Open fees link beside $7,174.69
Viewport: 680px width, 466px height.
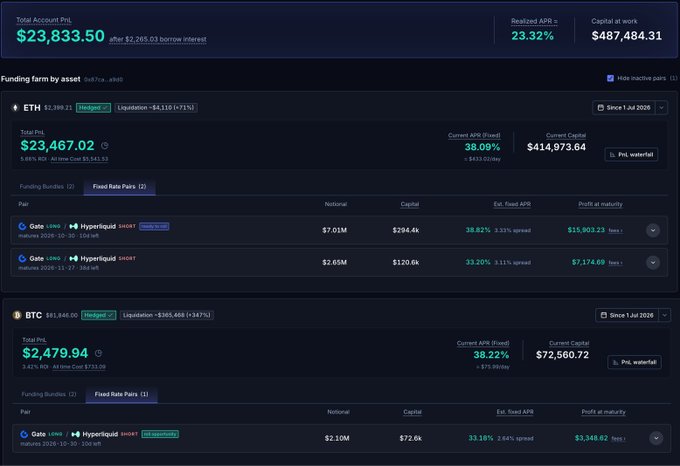coord(615,263)
